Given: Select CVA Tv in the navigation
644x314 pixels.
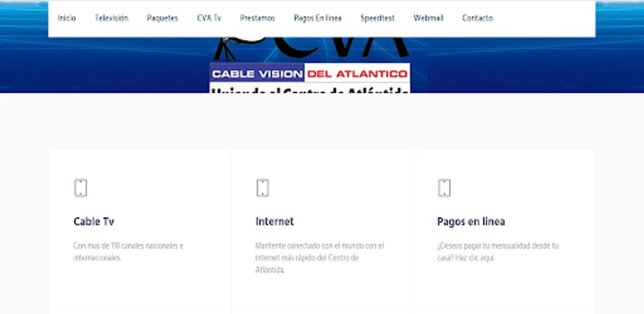Looking at the screenshot, I should (x=209, y=18).
